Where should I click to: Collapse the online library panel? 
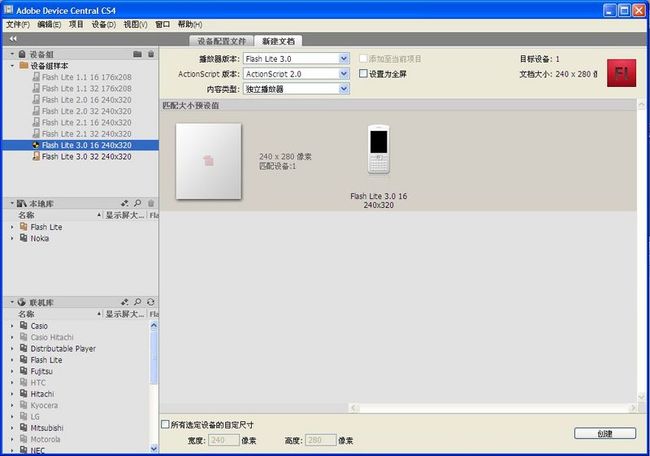click(x=12, y=302)
